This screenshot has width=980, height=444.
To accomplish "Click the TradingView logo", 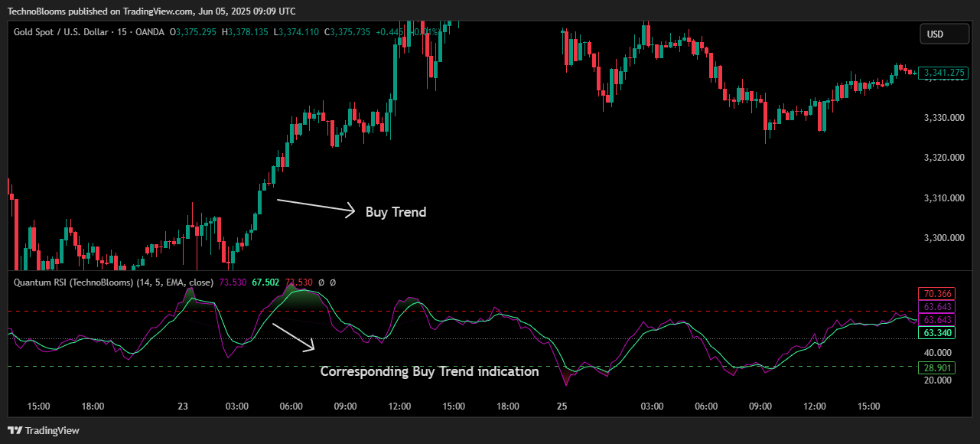I will [44, 431].
